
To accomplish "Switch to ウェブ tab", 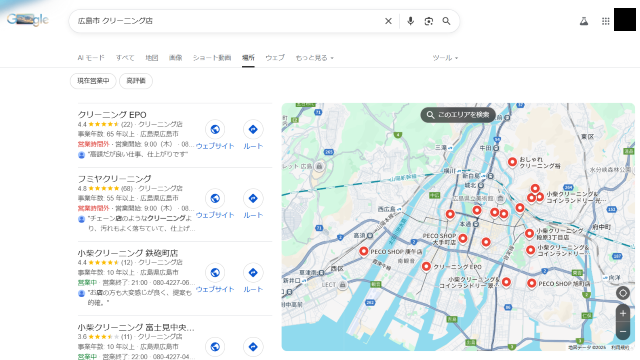I will 275,58.
